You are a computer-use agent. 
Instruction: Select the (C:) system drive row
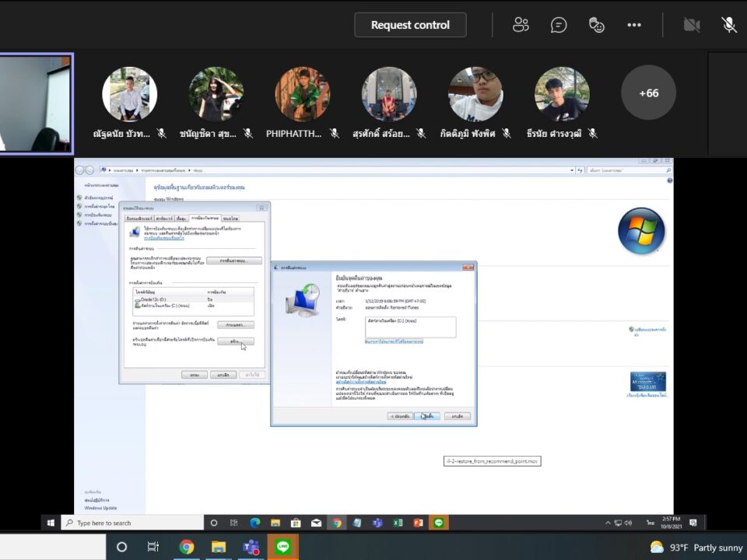pos(194,306)
